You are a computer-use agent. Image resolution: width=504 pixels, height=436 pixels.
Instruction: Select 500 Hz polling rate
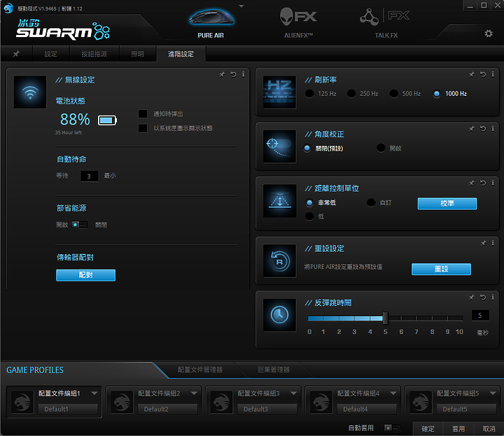393,94
